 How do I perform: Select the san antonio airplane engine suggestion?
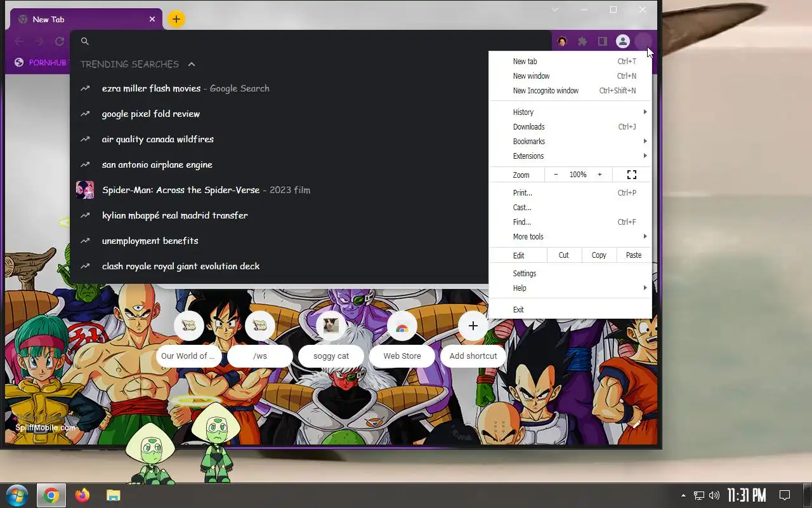[x=279, y=164]
